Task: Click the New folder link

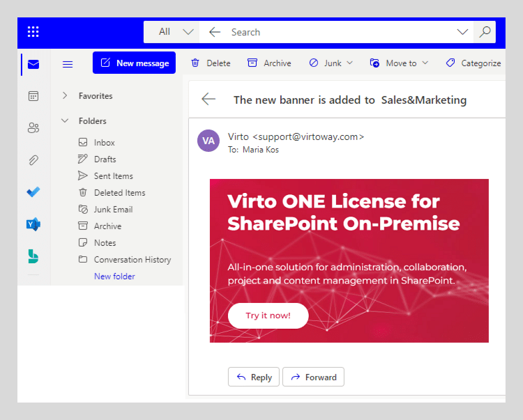Action: click(x=114, y=276)
